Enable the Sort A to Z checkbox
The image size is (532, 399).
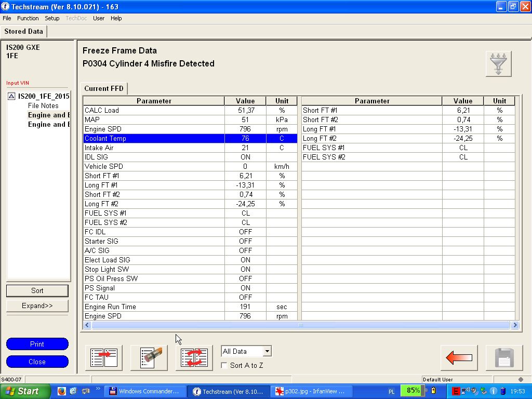224,365
